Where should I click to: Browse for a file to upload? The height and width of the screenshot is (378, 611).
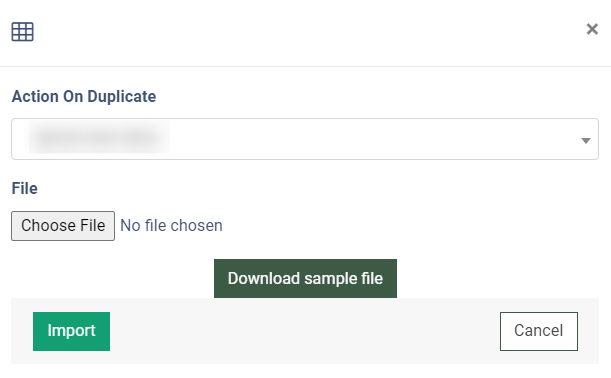pos(63,226)
